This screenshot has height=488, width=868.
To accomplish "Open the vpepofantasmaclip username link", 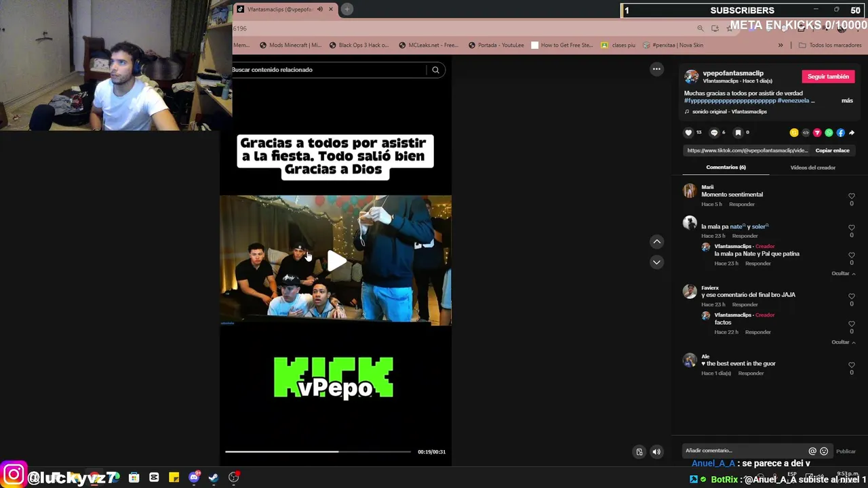I will pos(733,73).
